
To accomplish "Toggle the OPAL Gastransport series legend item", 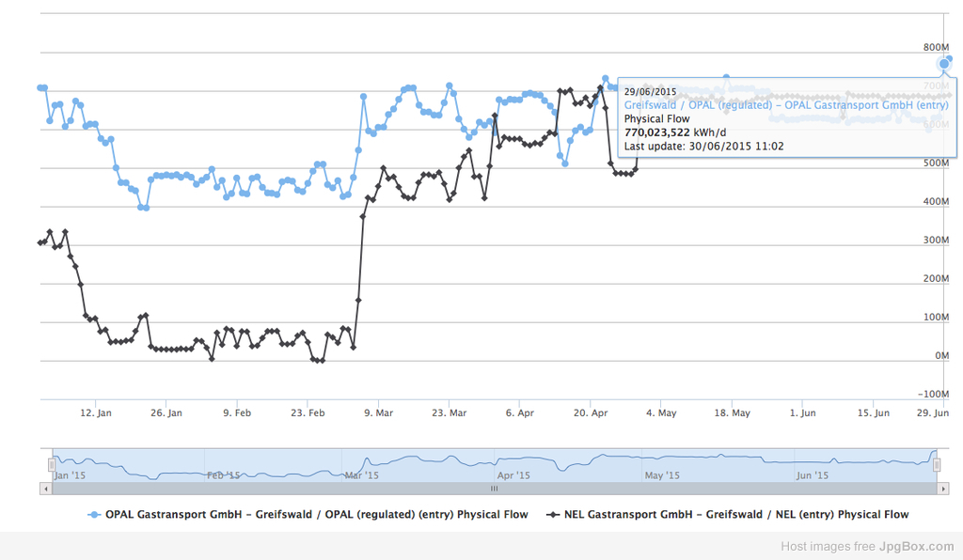I will (317, 515).
